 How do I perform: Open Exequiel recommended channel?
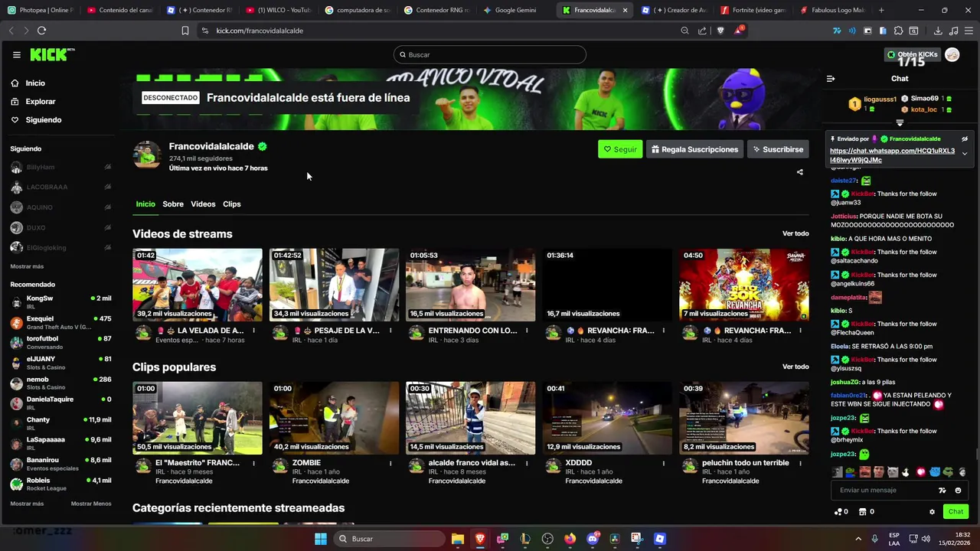[x=60, y=322]
